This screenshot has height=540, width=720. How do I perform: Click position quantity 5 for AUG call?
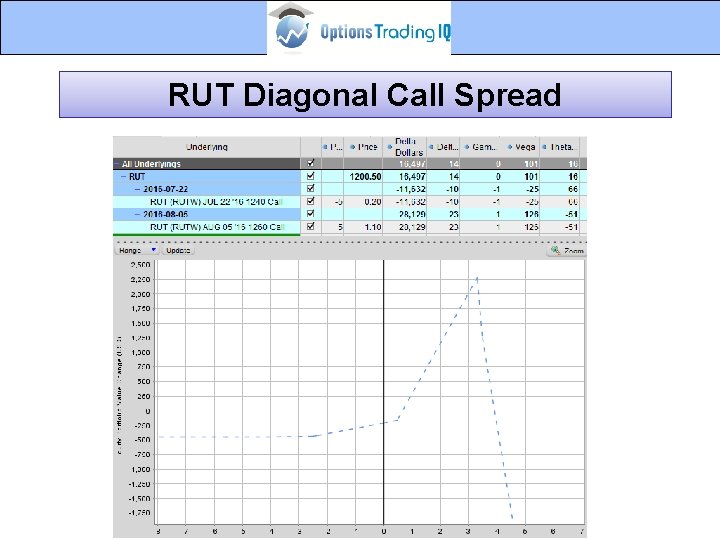pos(340,227)
